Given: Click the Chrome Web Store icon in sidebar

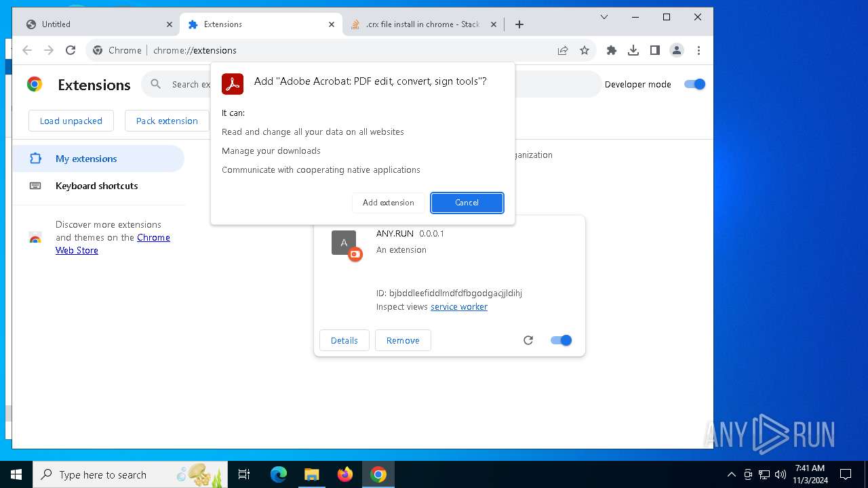Looking at the screenshot, I should click(35, 238).
